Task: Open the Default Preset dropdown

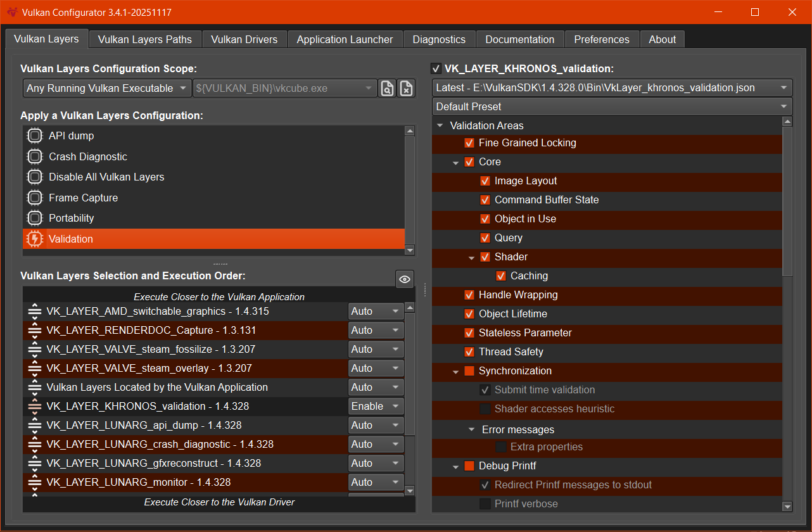Action: tap(612, 106)
